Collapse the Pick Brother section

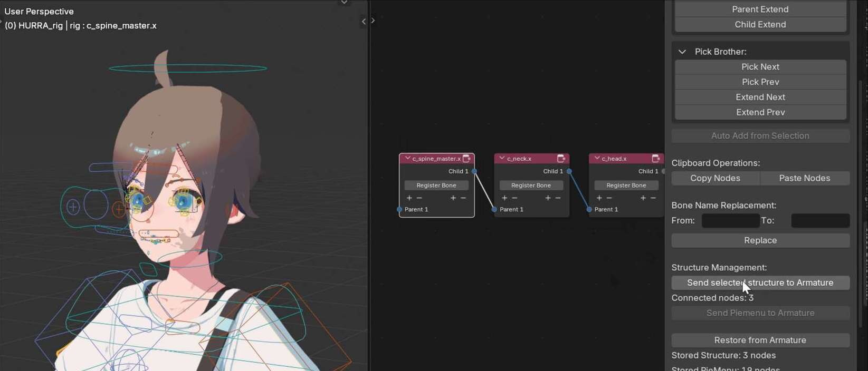pos(682,52)
